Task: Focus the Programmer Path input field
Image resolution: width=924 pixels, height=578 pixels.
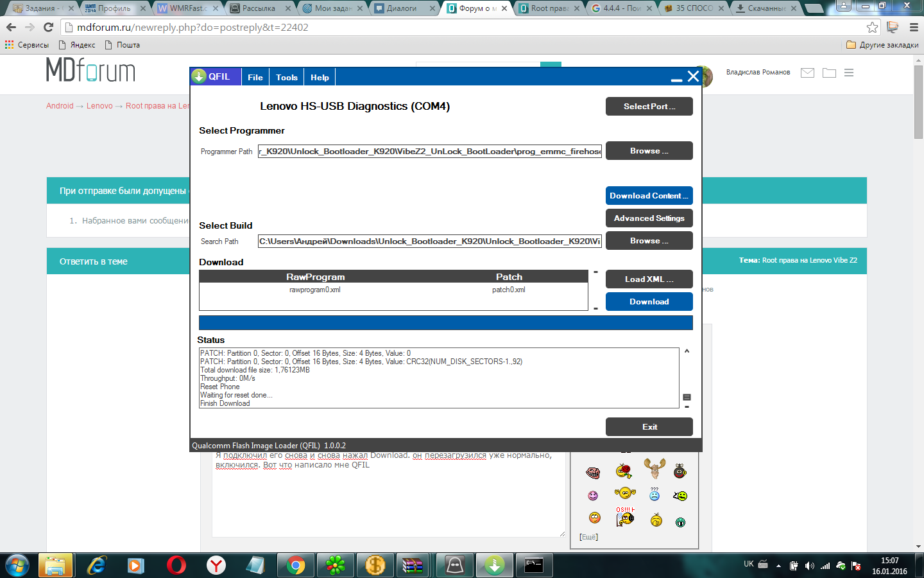Action: pyautogui.click(x=430, y=152)
